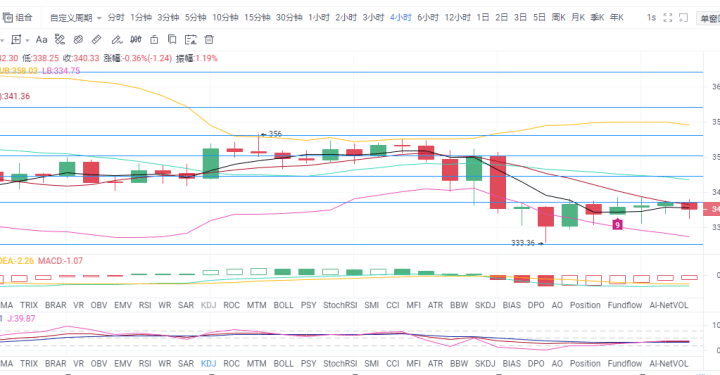Open the 自定义周期 custom period dropdown

(x=75, y=18)
